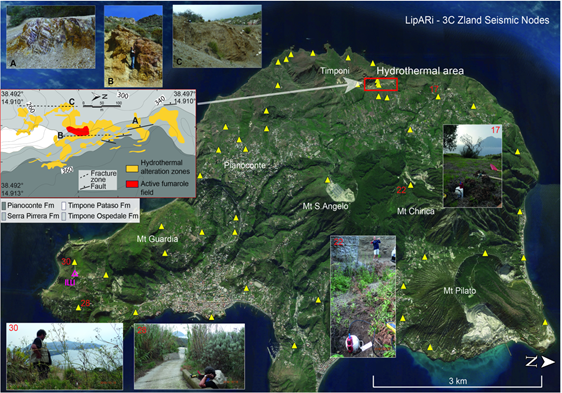Click the magenta ILU station triangle

tap(75, 274)
